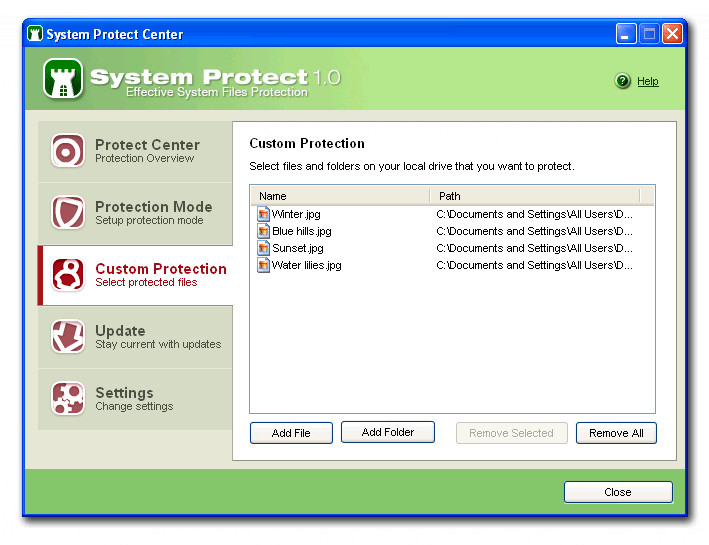Click the Water lilies.jpg file icon
The width and height of the screenshot is (709, 545).
point(263,265)
